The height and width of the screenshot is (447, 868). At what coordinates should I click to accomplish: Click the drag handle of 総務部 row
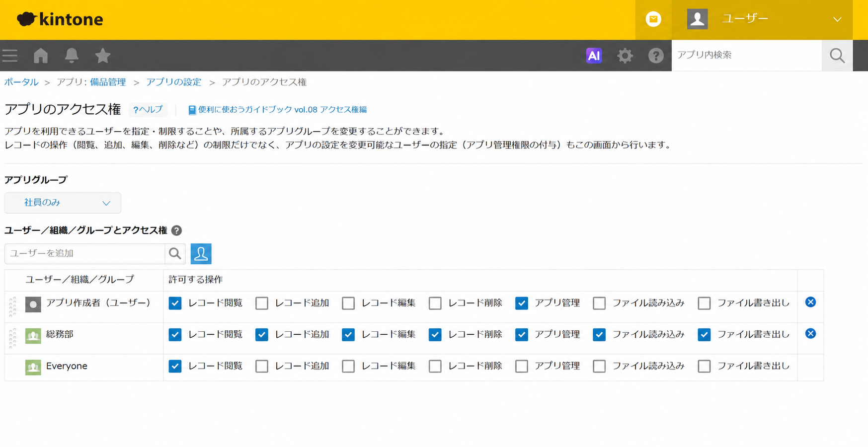13,338
